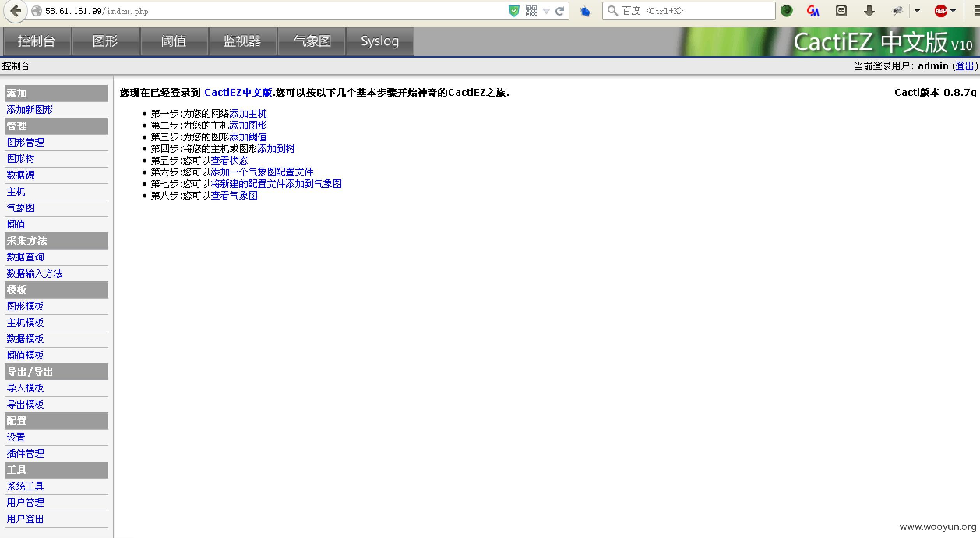The width and height of the screenshot is (980, 538).
Task: Open 插件管理 sidebar link
Action: coord(25,453)
